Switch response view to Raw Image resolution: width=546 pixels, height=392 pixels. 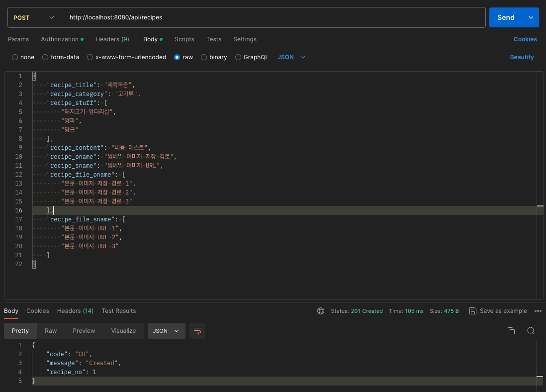[51, 331]
